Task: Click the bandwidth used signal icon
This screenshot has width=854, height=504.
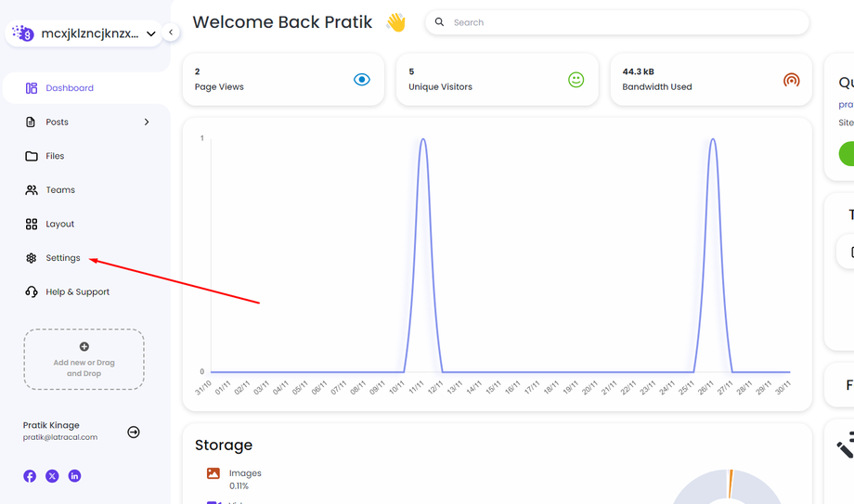Action: click(x=791, y=80)
